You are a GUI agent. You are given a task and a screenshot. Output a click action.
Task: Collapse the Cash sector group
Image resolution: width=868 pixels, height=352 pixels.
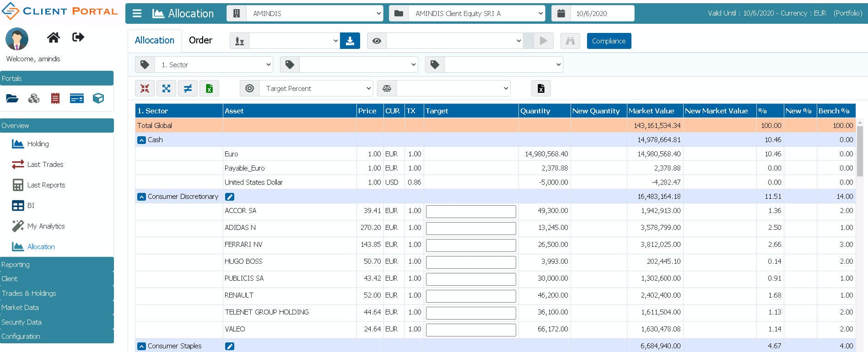click(x=141, y=140)
